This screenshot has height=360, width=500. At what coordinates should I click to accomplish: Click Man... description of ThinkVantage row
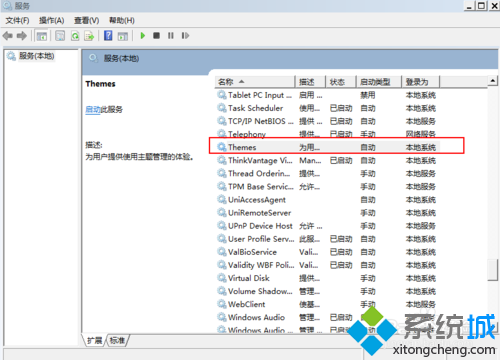[x=310, y=160]
